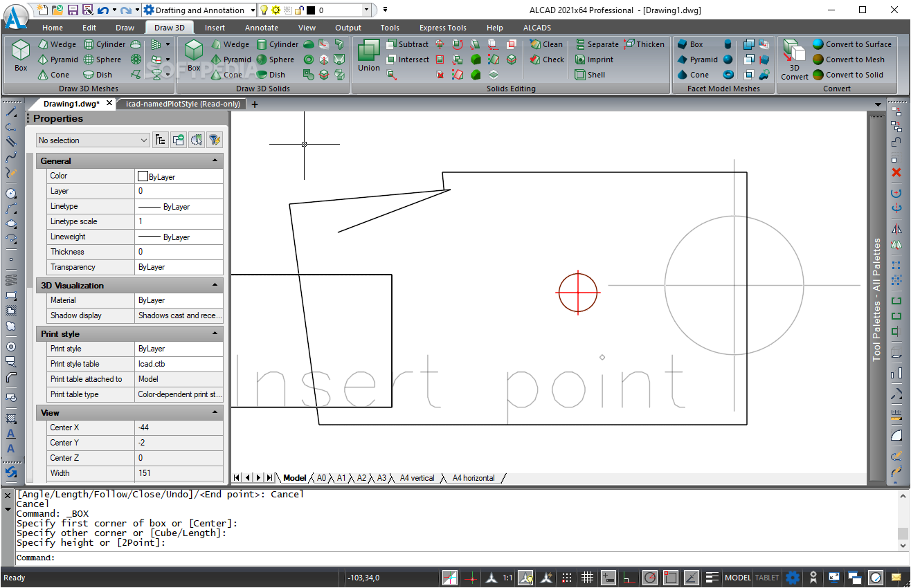Click the Quick Select funnel icon in Properties
The image size is (911, 588).
[x=214, y=140]
